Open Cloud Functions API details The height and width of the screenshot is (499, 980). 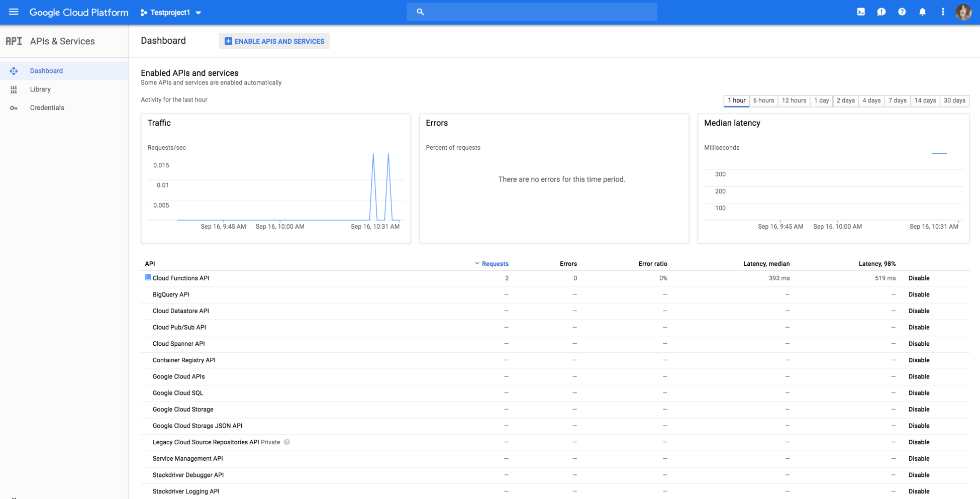(181, 278)
